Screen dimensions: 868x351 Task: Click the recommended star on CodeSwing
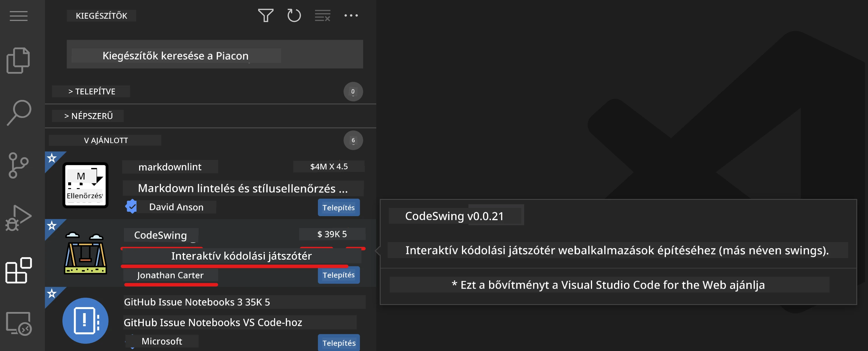tap(52, 225)
